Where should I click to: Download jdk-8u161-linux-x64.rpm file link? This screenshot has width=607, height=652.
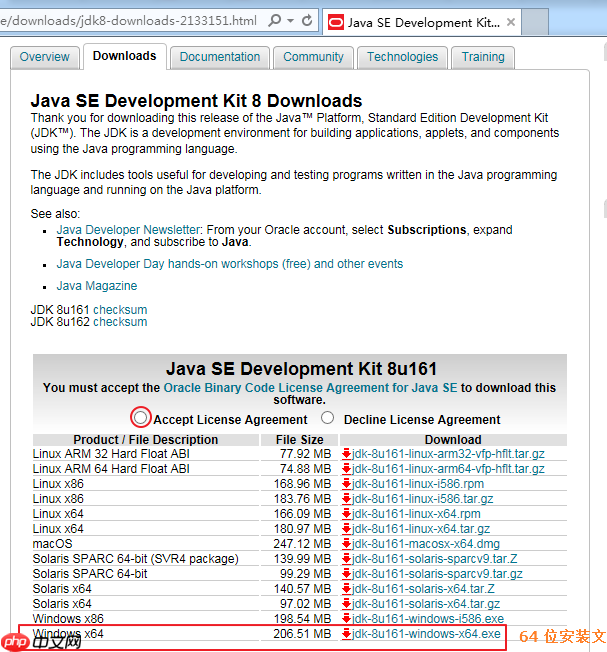coord(416,514)
